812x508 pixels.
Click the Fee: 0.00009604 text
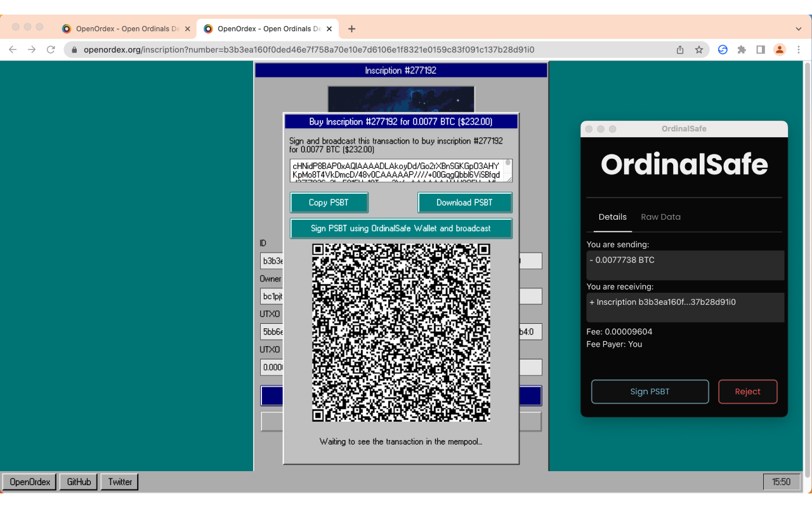(619, 331)
